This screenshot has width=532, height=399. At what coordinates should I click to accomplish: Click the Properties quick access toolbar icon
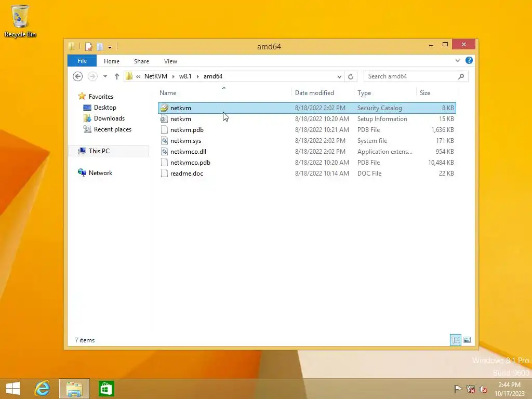tap(88, 46)
